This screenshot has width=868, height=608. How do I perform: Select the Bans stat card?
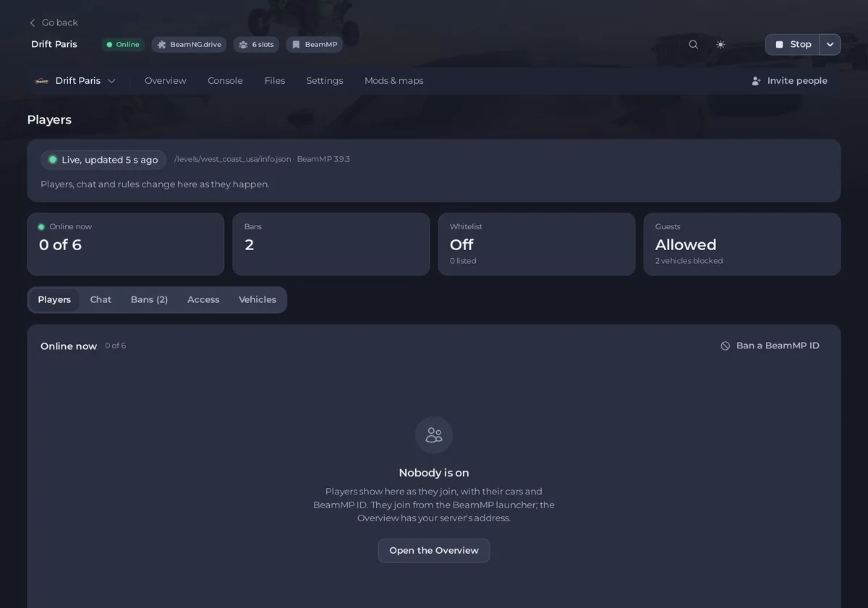click(331, 244)
